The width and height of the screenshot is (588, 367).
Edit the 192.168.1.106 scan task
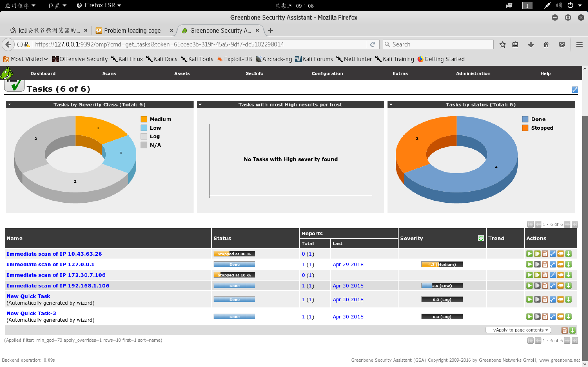click(553, 286)
